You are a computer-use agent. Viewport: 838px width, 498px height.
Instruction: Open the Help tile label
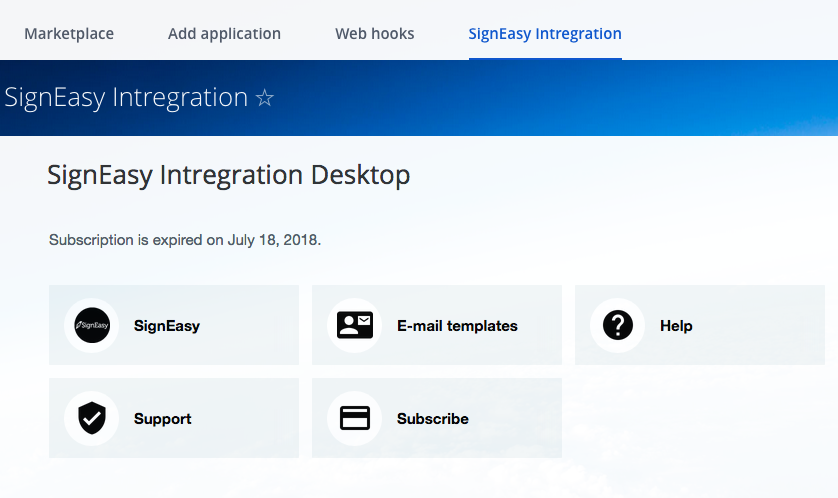[x=676, y=326]
